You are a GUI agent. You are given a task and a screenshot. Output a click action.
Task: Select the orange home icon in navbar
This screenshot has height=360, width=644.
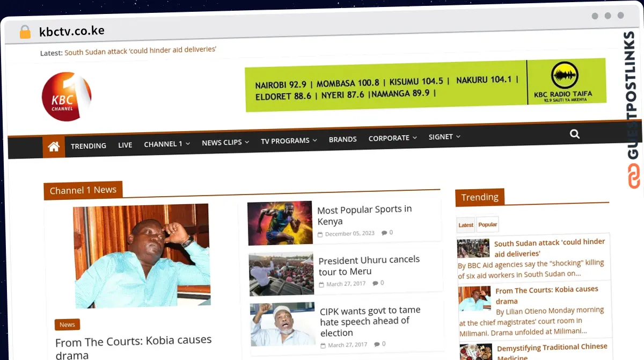[53, 146]
